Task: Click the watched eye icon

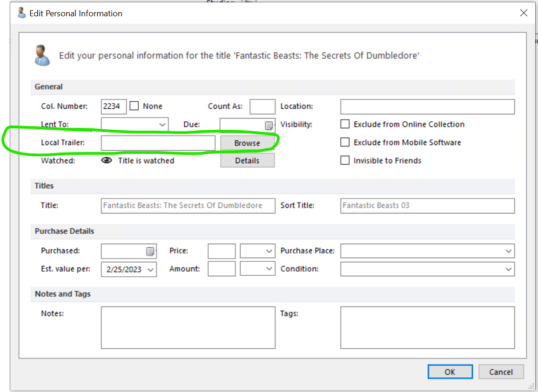Action: [107, 160]
